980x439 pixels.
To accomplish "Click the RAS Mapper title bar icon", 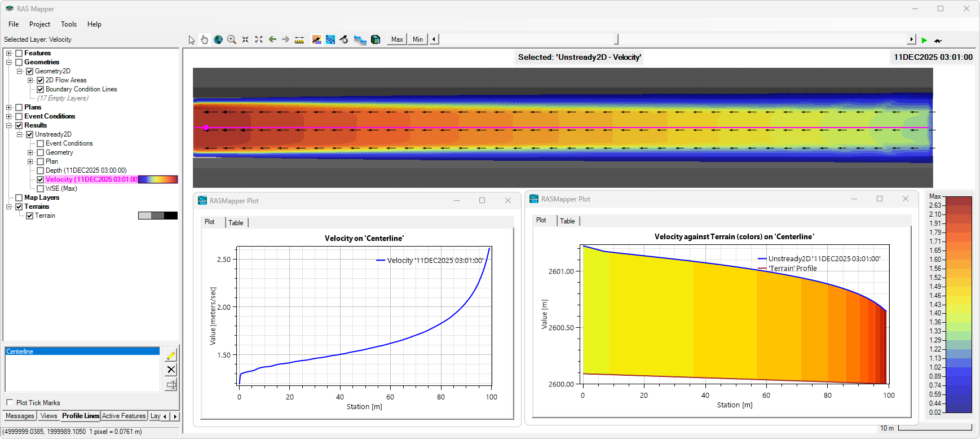I will pyautogui.click(x=10, y=8).
